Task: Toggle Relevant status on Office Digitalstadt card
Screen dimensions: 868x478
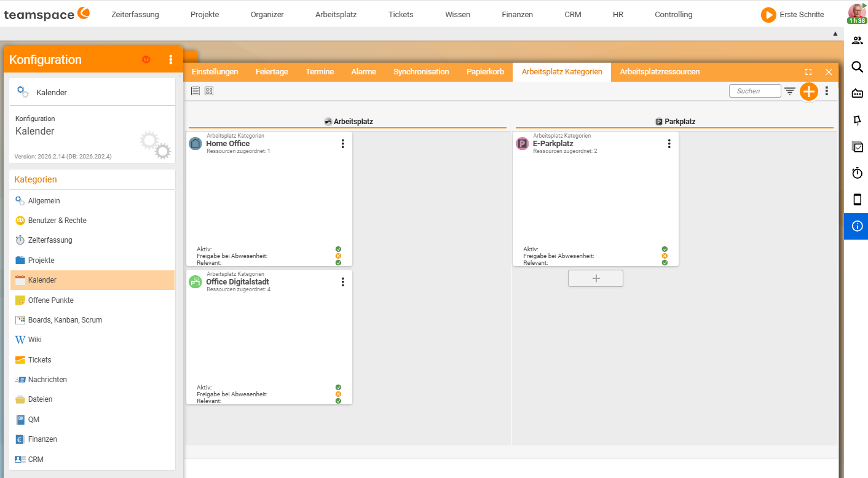Action: pos(338,401)
